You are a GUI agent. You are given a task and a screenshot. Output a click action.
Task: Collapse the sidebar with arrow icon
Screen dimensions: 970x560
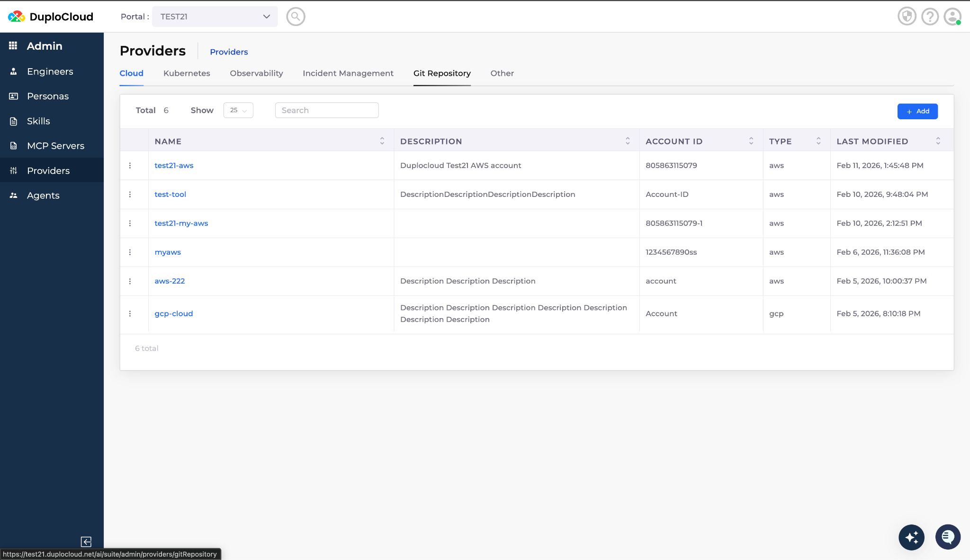coord(86,542)
